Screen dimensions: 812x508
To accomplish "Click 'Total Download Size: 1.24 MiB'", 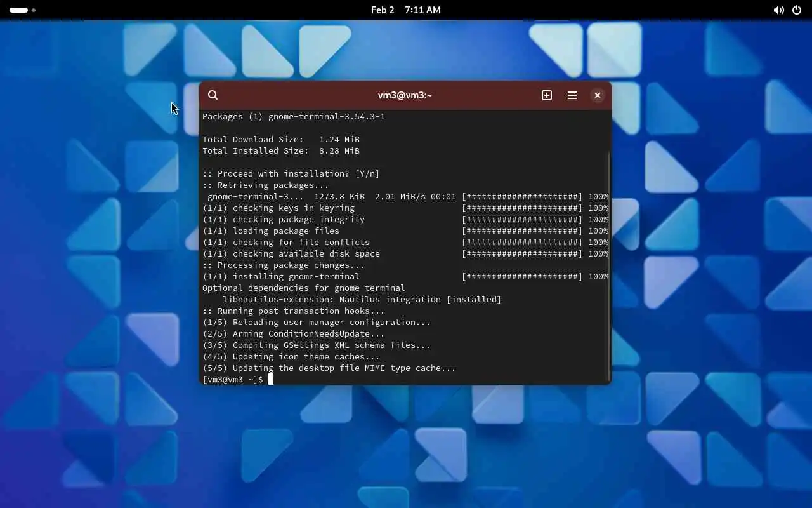I will coord(281,139).
